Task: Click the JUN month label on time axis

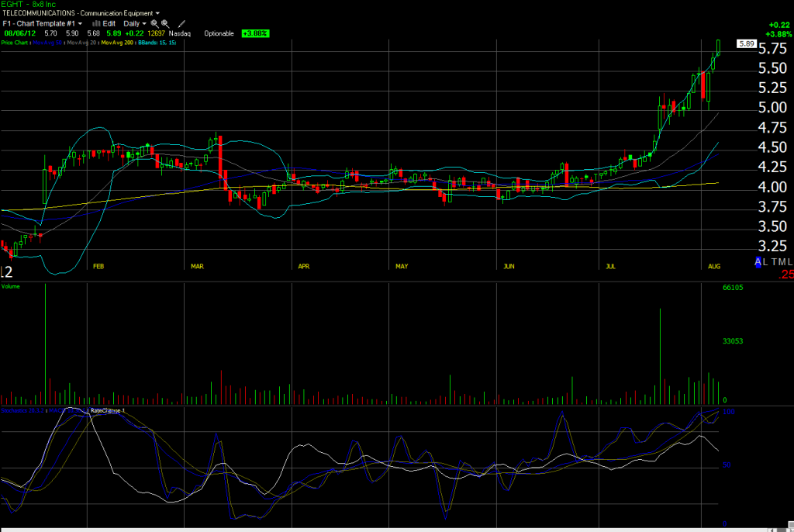Action: point(509,267)
